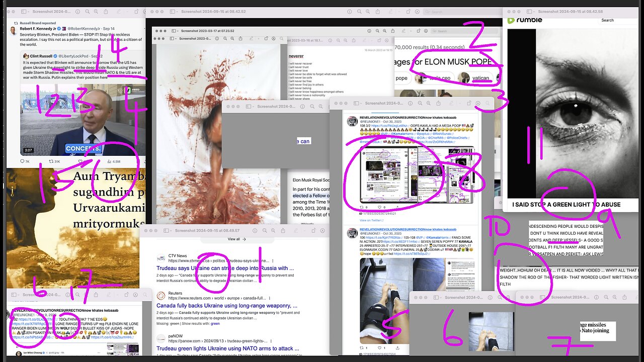Viewport: 644px width, 362px height.
Task: Rotate image in Screenshot 08.42.52 window
Action: click(x=408, y=11)
